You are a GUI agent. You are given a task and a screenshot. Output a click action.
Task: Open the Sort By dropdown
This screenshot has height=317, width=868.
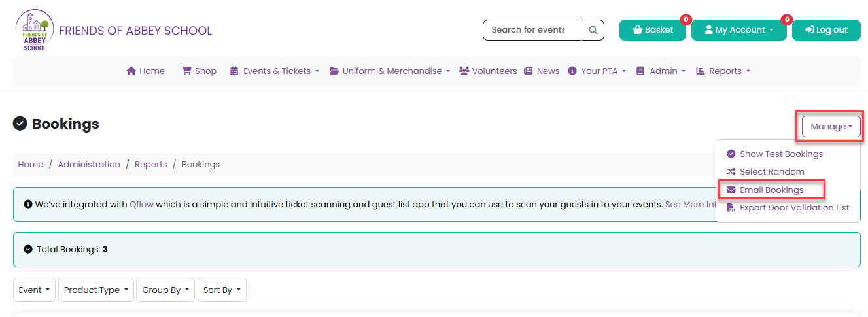pyautogui.click(x=222, y=290)
